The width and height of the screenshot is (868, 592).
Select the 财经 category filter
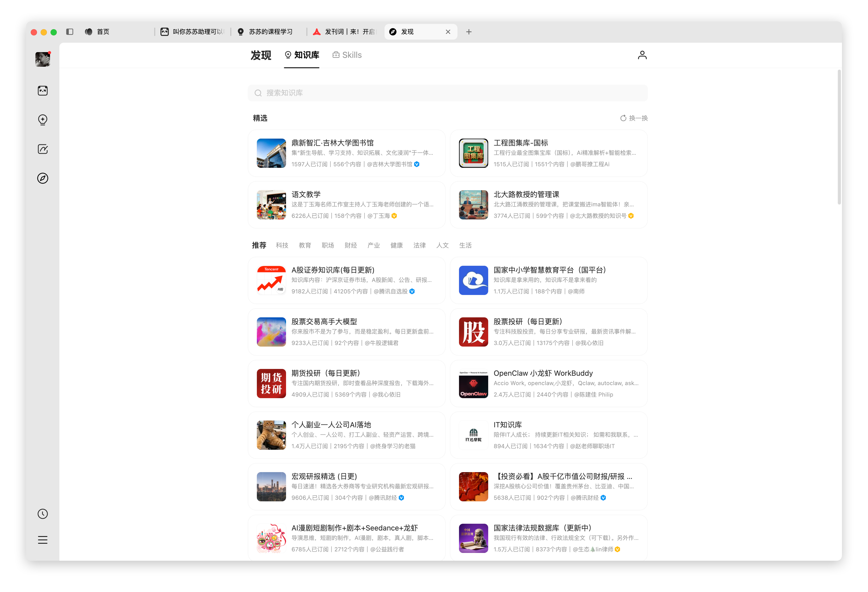click(350, 245)
